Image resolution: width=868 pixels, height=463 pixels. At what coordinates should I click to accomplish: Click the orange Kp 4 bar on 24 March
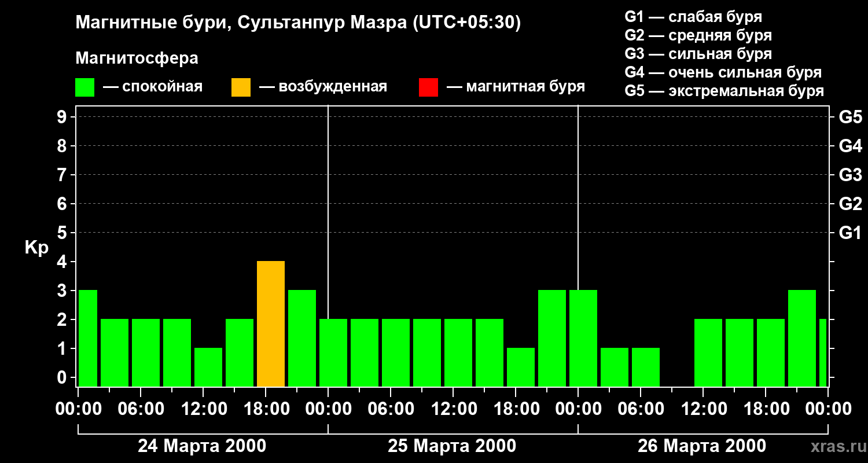[x=271, y=324]
